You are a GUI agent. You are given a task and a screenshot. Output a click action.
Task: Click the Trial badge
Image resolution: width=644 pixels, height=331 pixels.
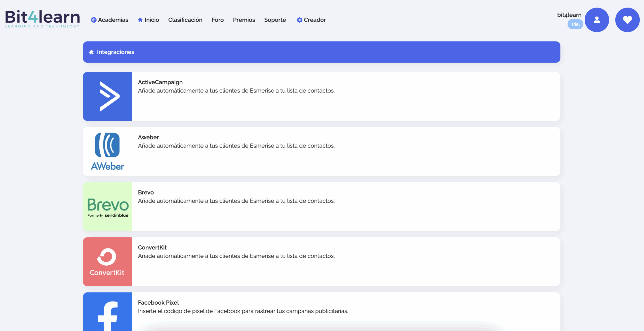575,24
